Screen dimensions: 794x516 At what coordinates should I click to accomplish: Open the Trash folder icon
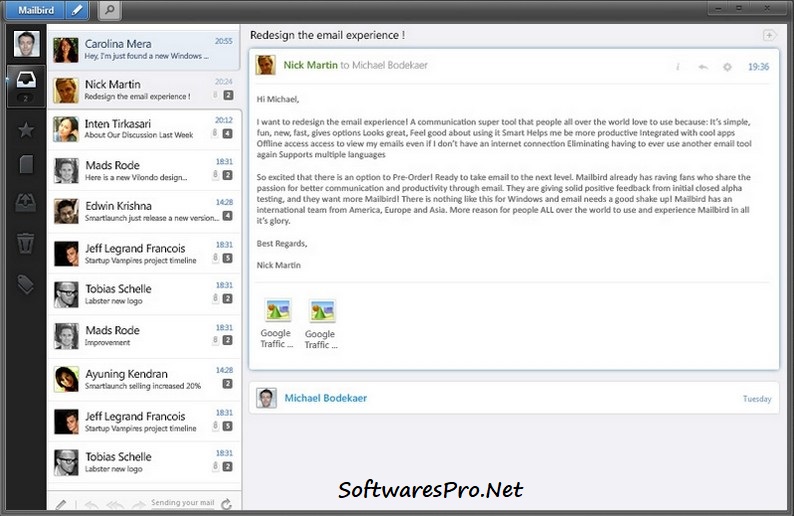(x=26, y=243)
